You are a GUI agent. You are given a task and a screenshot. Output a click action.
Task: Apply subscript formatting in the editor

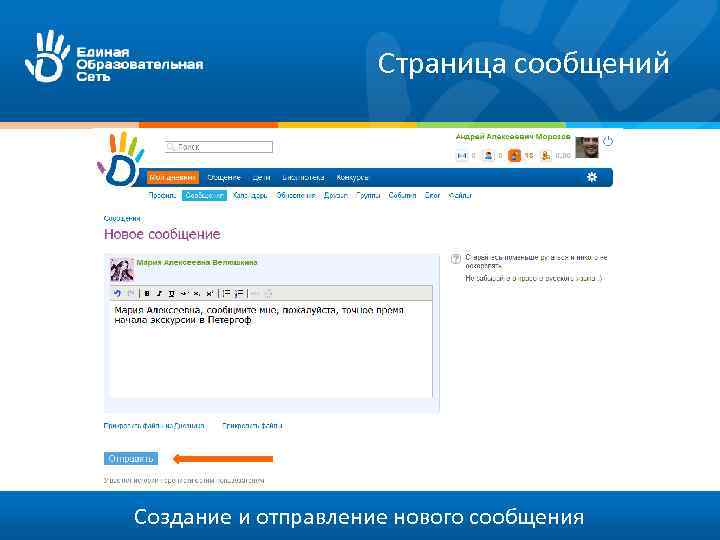[x=197, y=293]
